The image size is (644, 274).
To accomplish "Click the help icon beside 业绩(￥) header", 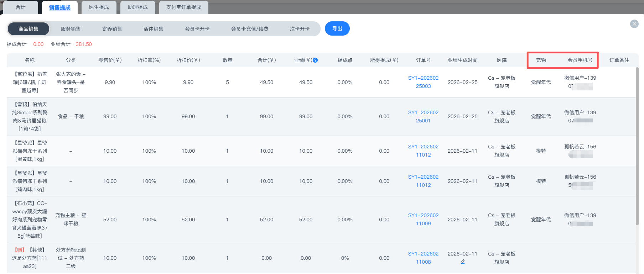I will click(x=315, y=60).
